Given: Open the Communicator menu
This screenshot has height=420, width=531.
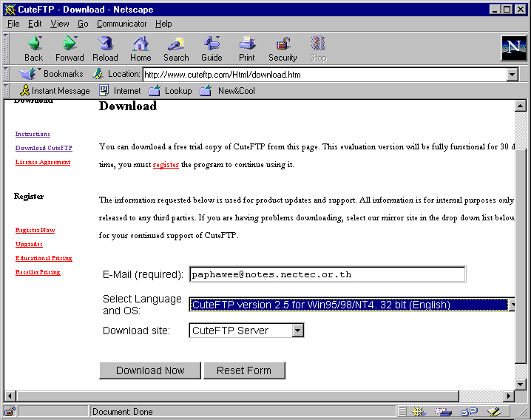Looking at the screenshot, I should coord(121,24).
